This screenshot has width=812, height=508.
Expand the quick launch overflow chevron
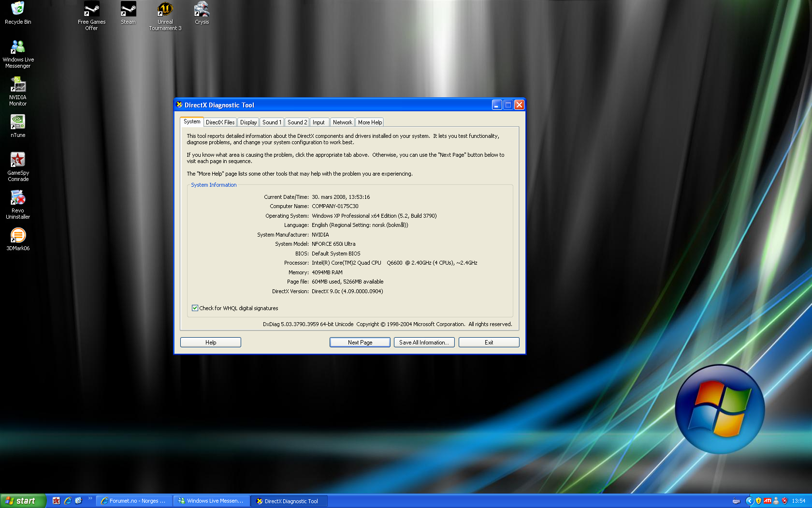(x=90, y=498)
